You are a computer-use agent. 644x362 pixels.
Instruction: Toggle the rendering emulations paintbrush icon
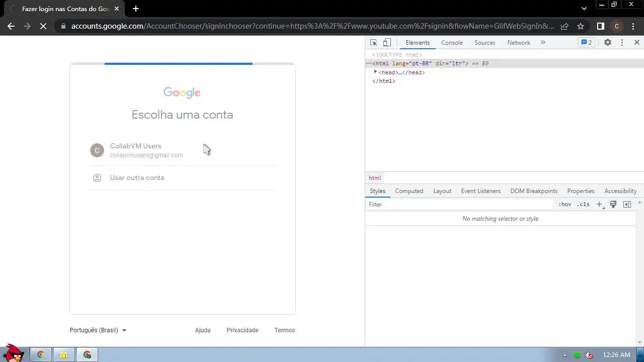(x=613, y=205)
